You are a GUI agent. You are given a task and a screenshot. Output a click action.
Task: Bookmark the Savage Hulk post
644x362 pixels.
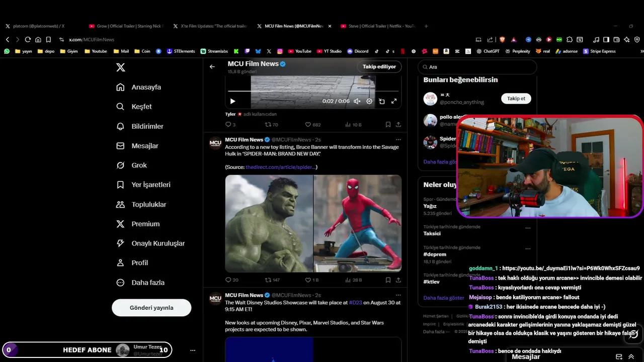388,280
